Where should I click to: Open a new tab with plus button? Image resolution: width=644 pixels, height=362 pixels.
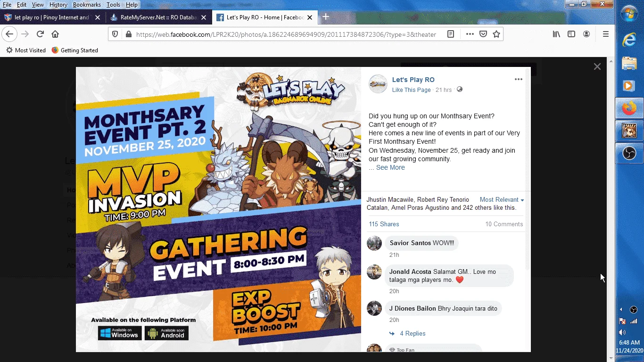pos(325,17)
